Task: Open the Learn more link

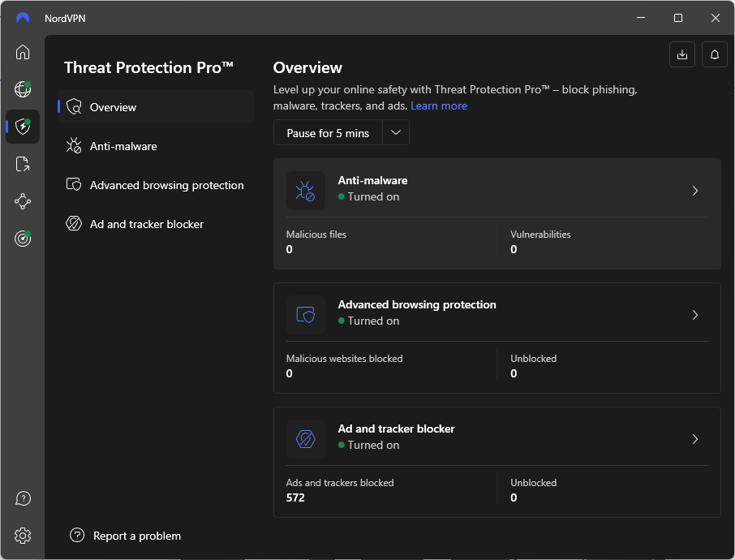Action: click(439, 106)
